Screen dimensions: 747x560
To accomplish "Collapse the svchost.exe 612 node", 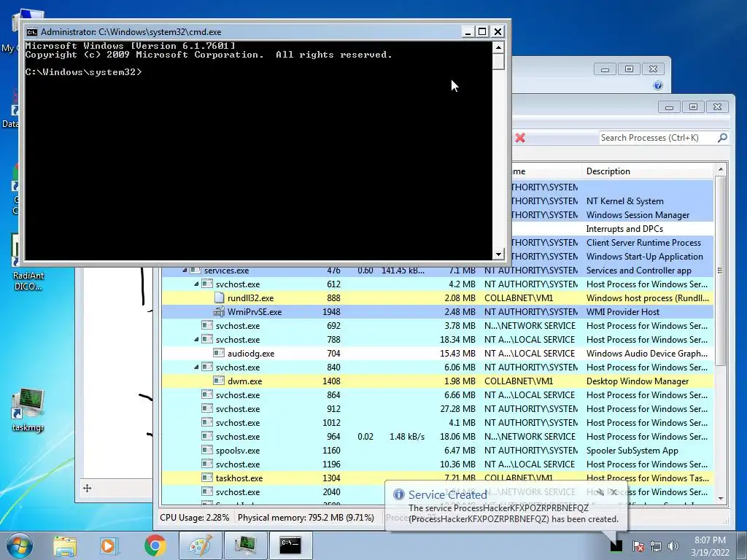I will [196, 284].
